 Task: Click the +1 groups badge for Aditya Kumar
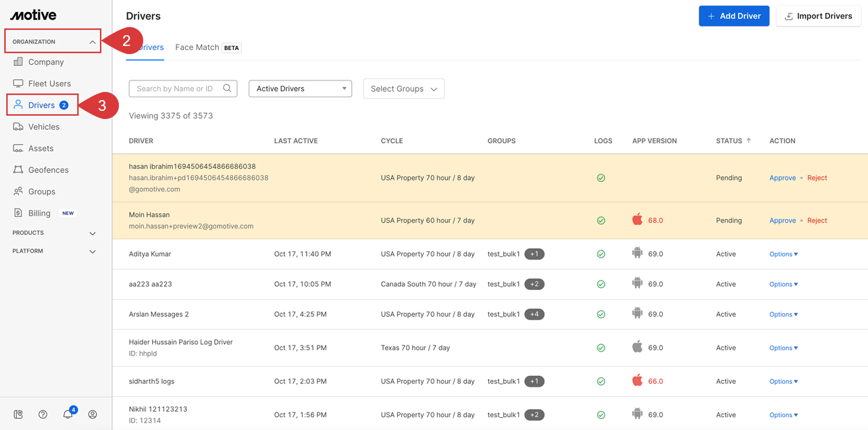[x=534, y=254]
